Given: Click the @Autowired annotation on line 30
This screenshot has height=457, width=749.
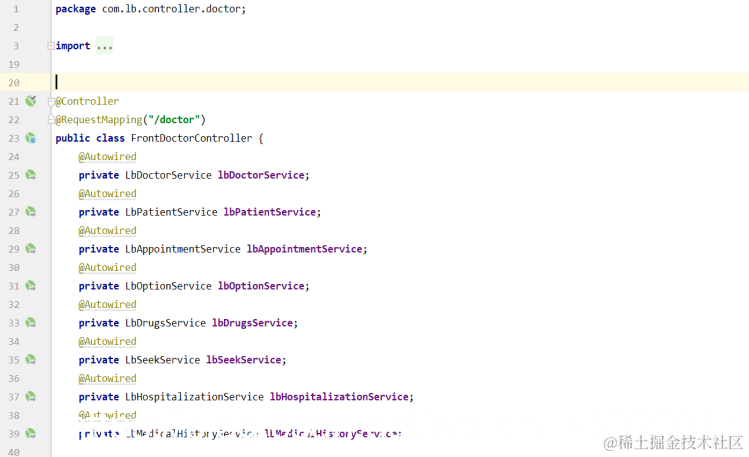Looking at the screenshot, I should click(107, 267).
